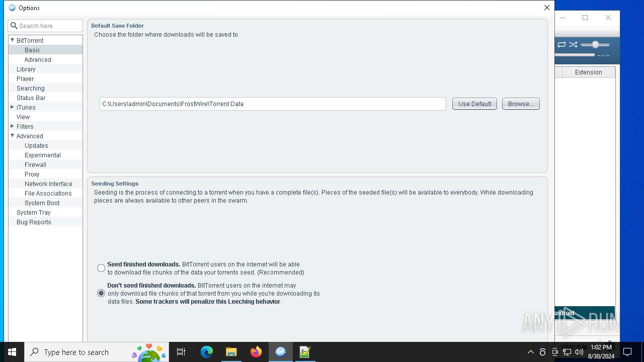Click the FrostWire logo icon in Options title bar
The height and width of the screenshot is (362, 644).
(x=12, y=8)
